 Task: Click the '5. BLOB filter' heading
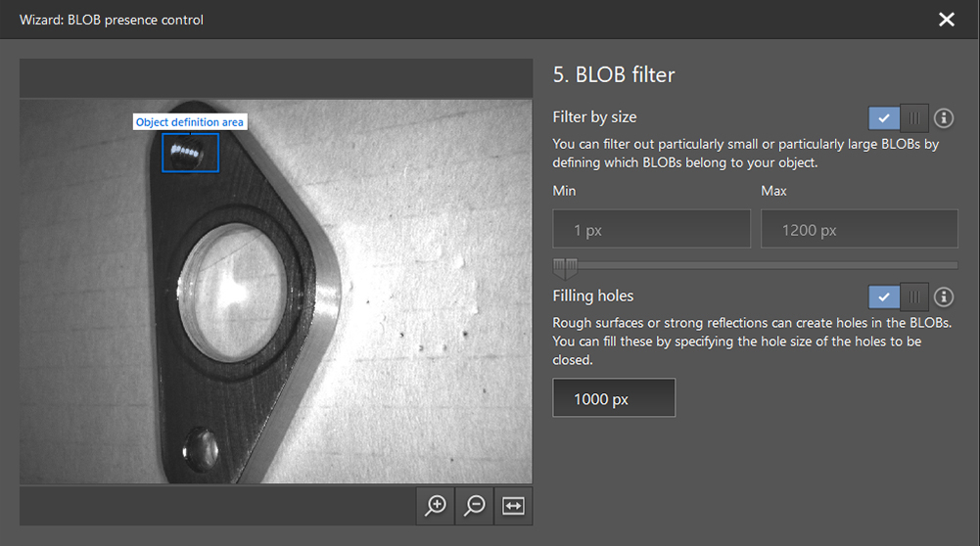point(614,74)
